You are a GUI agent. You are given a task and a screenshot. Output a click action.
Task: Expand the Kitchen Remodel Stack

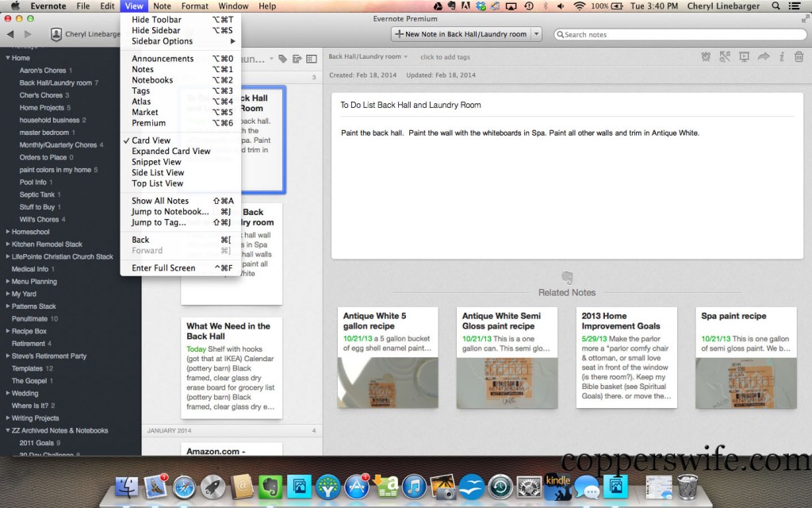point(8,244)
